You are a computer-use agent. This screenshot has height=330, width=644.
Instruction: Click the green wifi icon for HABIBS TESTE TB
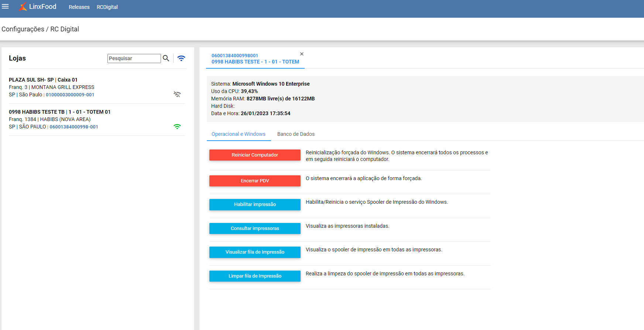point(177,127)
